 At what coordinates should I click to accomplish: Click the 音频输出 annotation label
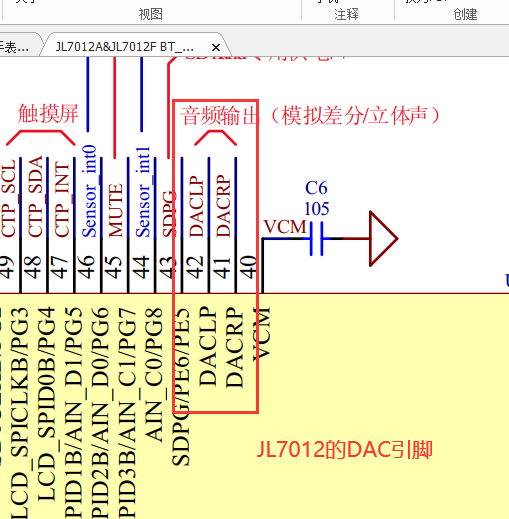[x=220, y=116]
